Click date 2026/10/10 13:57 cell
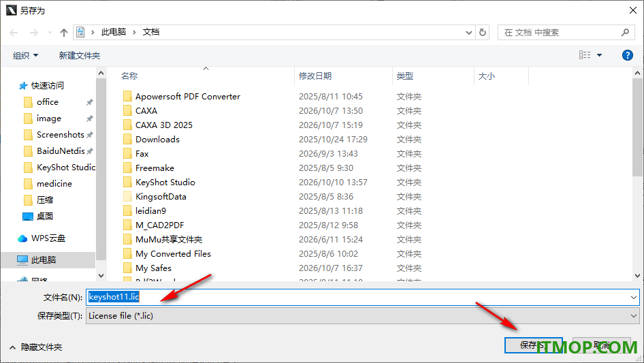The image size is (644, 363). click(x=333, y=182)
